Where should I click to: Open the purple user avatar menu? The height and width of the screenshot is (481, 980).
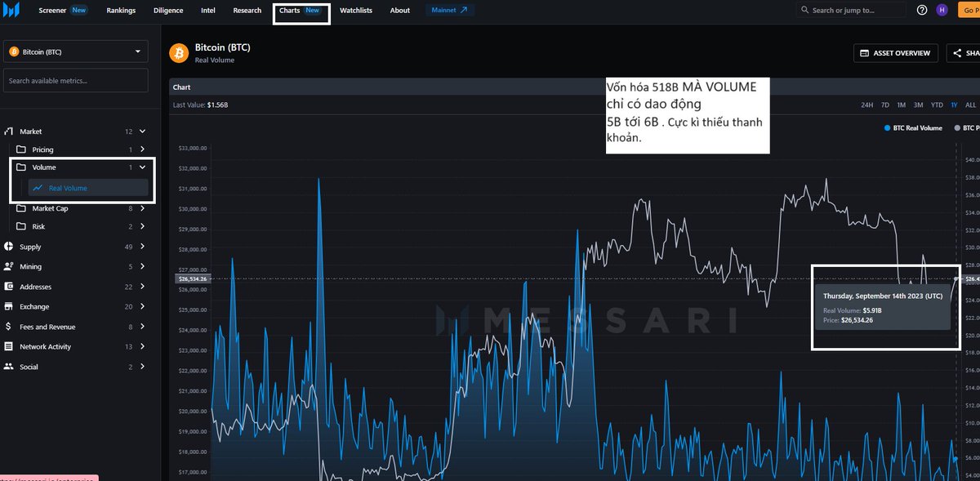(x=942, y=10)
